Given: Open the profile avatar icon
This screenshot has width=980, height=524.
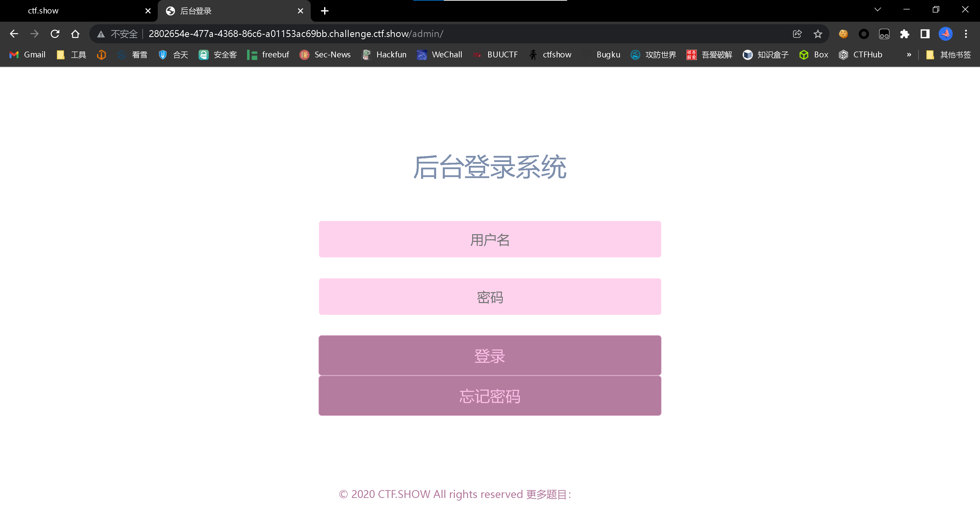Looking at the screenshot, I should coord(945,34).
